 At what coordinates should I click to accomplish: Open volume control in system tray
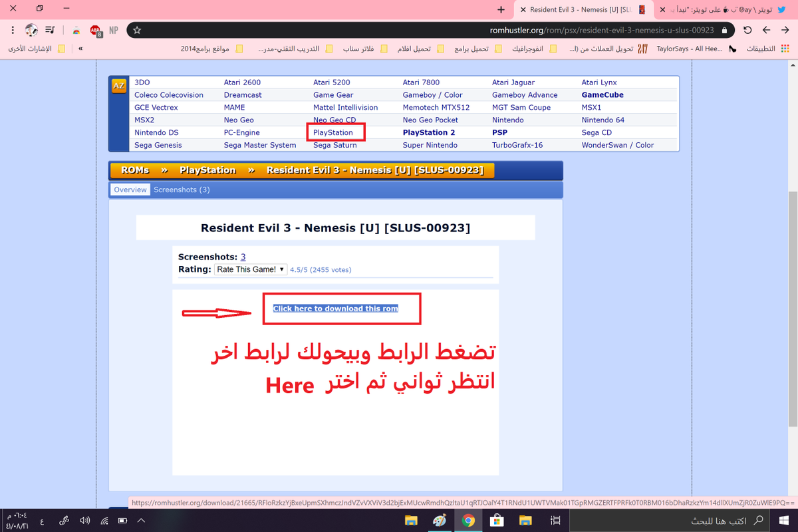[x=84, y=520]
